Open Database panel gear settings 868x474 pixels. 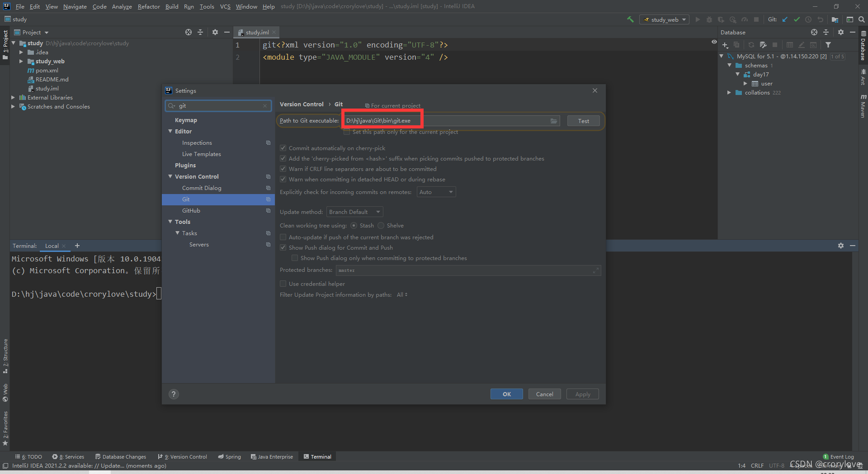tap(841, 32)
